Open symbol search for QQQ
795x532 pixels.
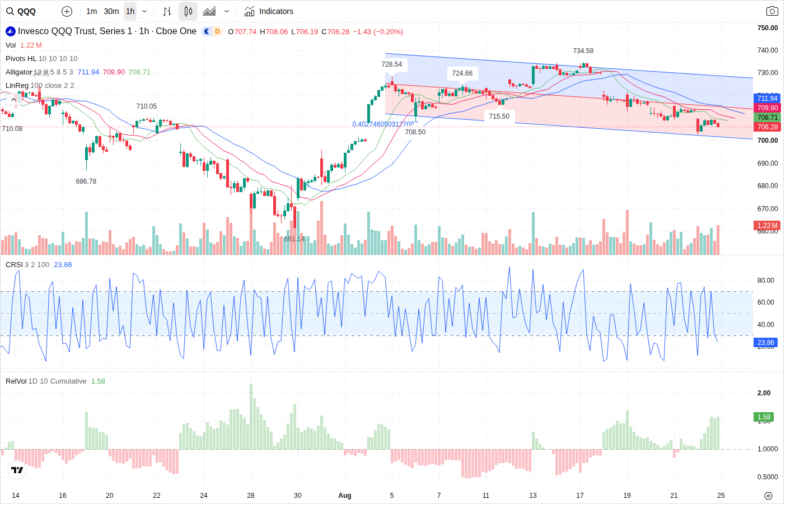(x=21, y=11)
